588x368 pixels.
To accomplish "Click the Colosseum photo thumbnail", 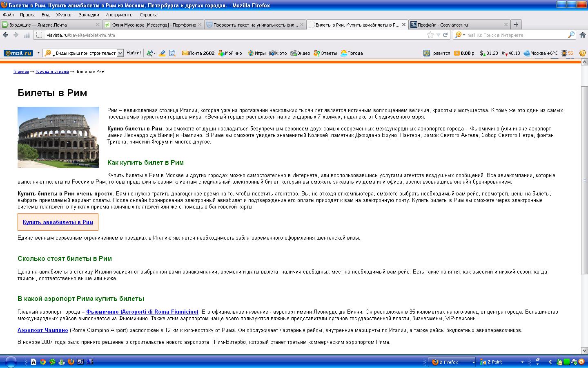I will coord(58,137).
